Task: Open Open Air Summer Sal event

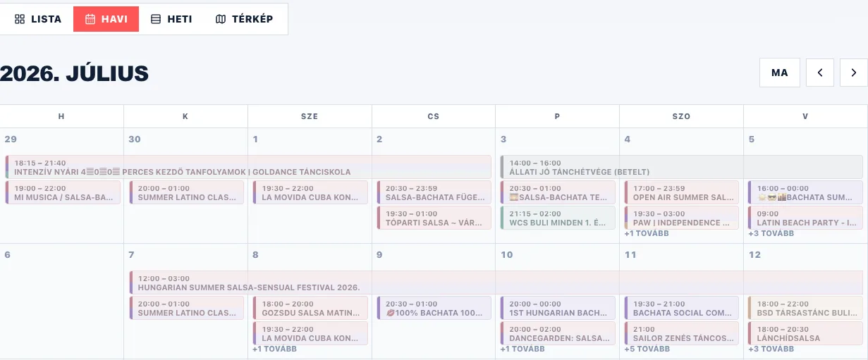Action: click(x=682, y=192)
